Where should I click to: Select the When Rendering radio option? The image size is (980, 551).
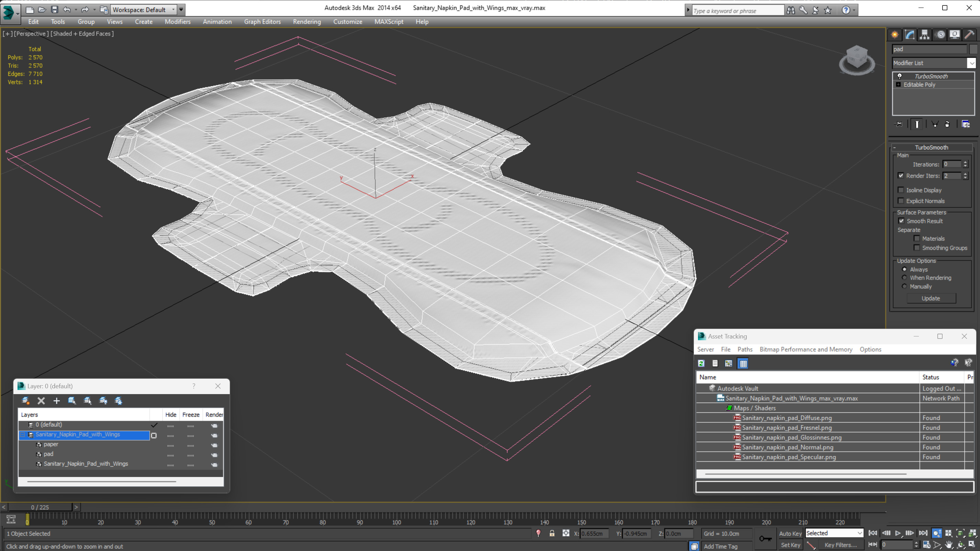[x=904, y=278]
